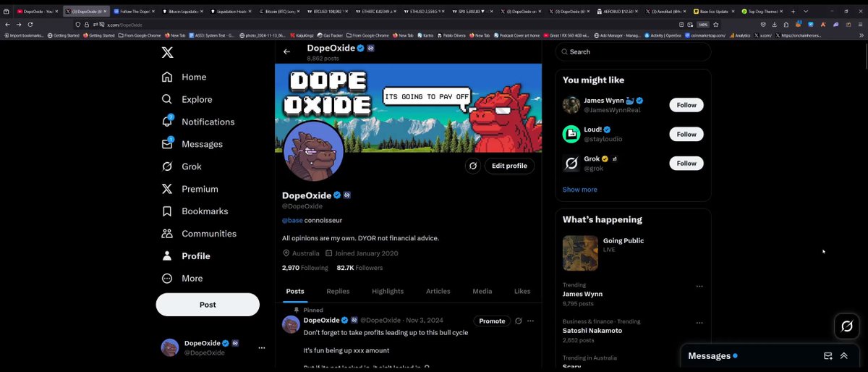Open Grok from the left sidebar

point(181,166)
